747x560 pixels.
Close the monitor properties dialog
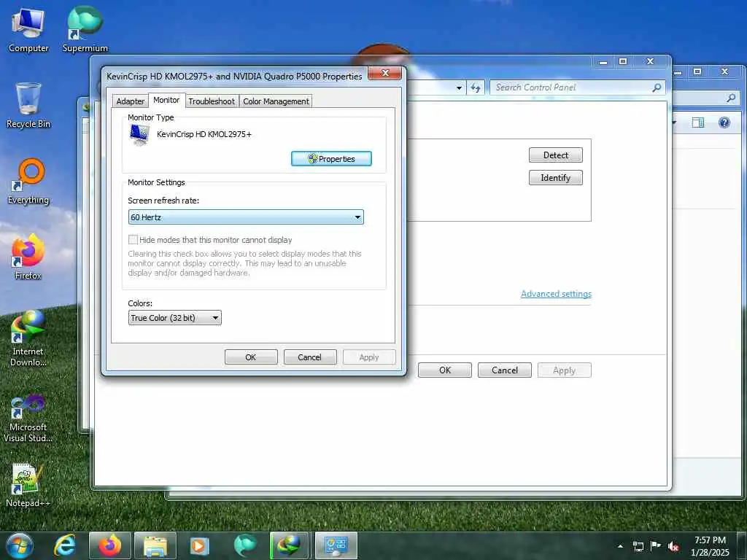[x=385, y=73]
